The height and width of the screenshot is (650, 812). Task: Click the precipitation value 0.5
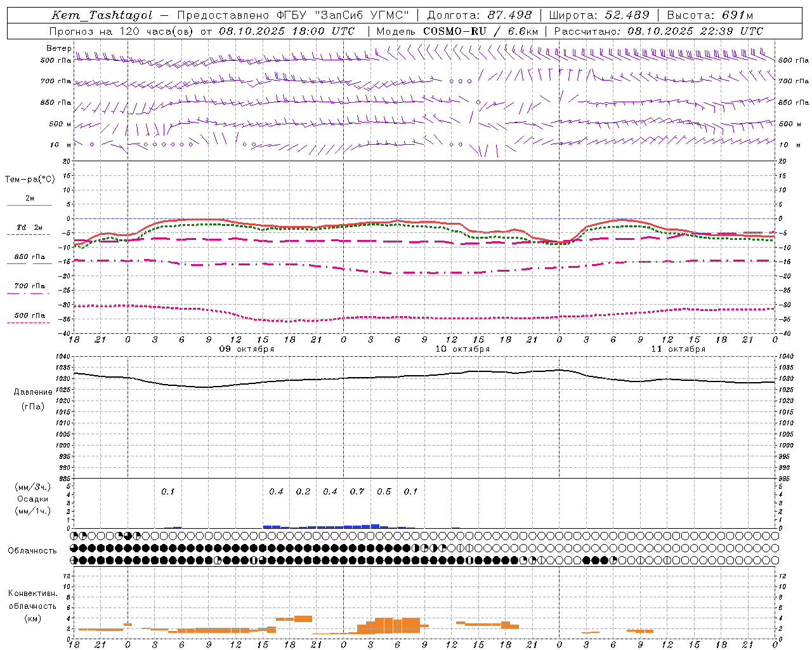click(x=384, y=492)
